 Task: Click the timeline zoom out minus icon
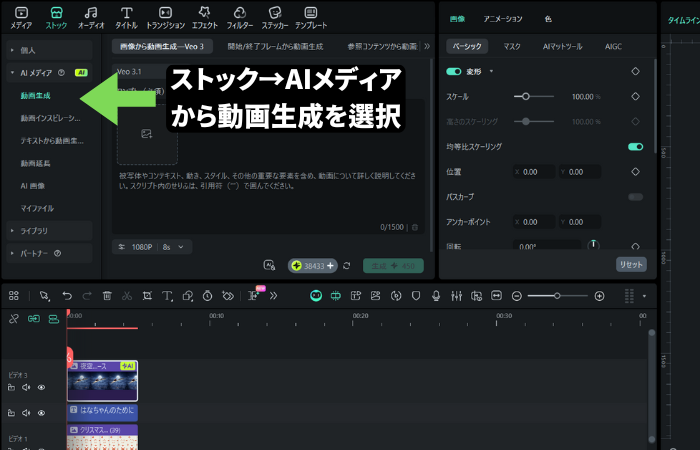click(x=517, y=296)
